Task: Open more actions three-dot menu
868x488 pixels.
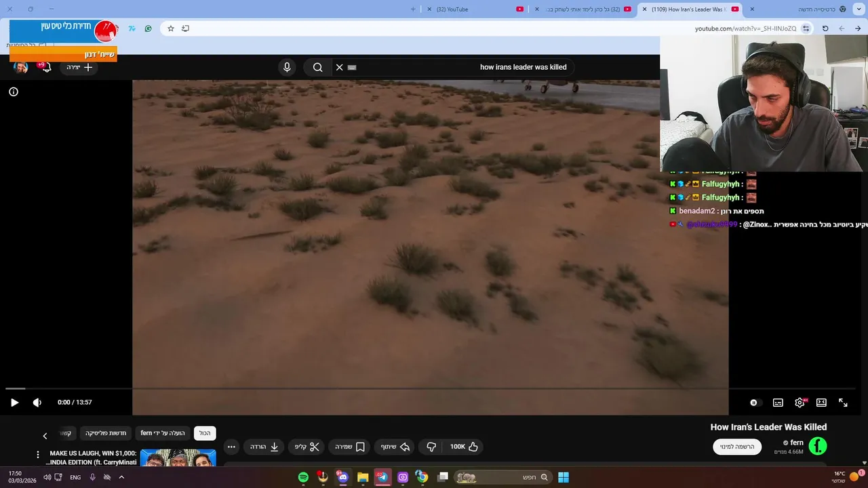Action: point(231,447)
